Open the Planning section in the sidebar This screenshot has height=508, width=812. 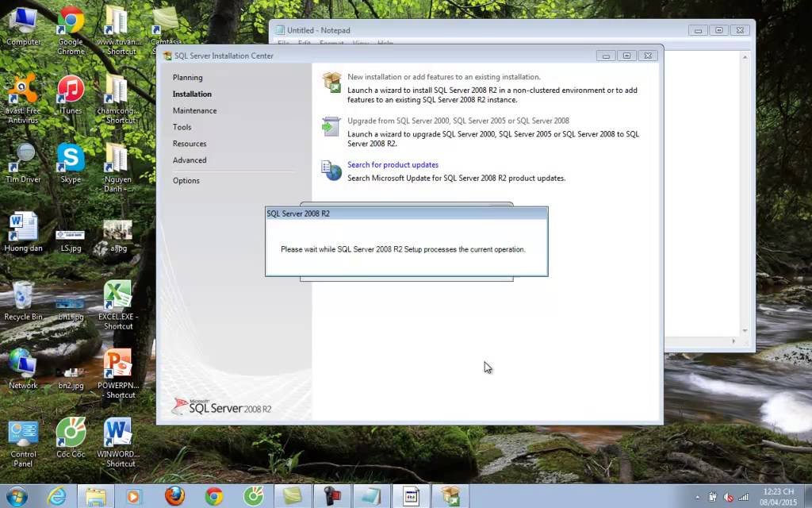(x=187, y=77)
